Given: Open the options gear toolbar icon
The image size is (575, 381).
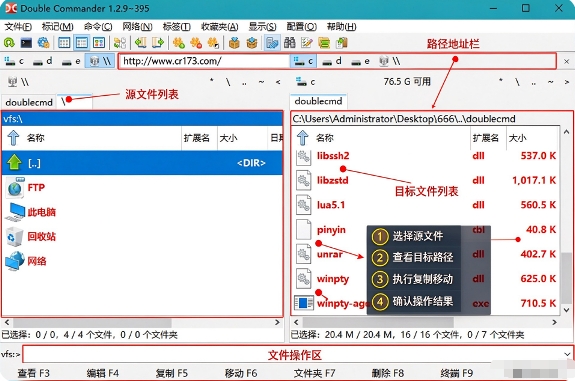Looking at the screenshot, I should 43,43.
